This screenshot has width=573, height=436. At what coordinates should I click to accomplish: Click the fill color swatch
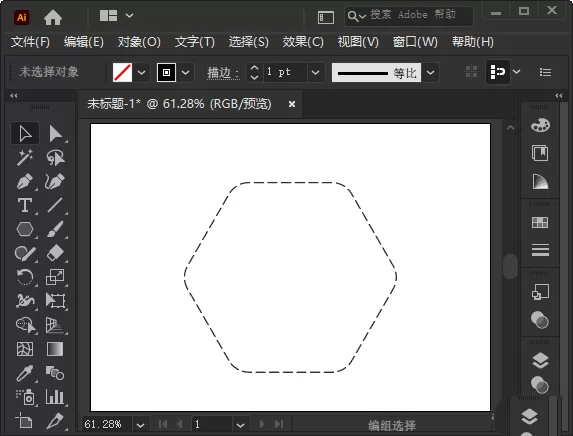tap(122, 72)
